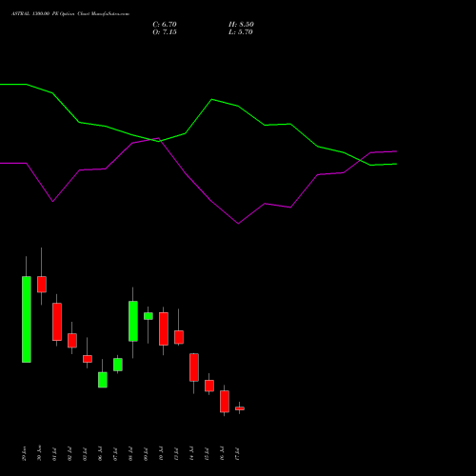Select the 17 Jul date label
Image resolution: width=476 pixels, height=476 pixels.
pyautogui.click(x=238, y=454)
